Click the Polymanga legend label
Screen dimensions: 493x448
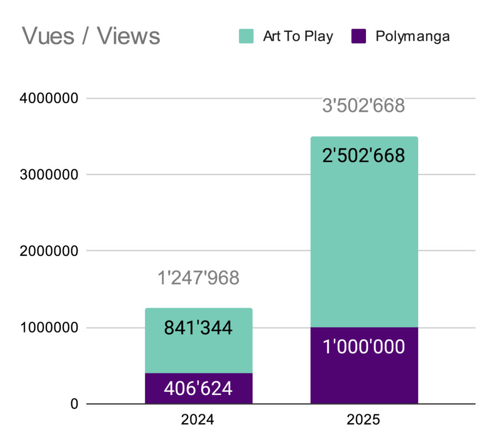pos(413,36)
